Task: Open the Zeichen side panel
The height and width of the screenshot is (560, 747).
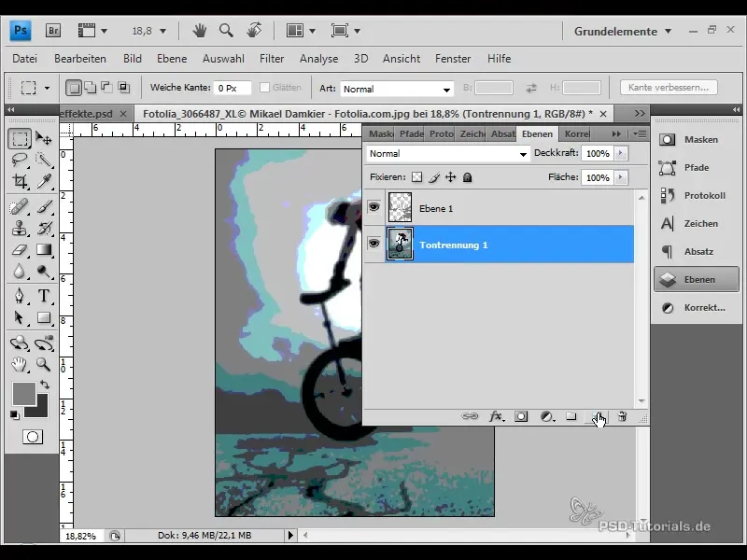Action: click(x=696, y=223)
